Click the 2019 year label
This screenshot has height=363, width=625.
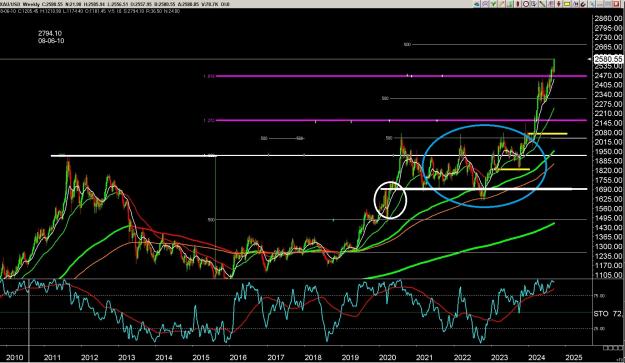coord(350,357)
